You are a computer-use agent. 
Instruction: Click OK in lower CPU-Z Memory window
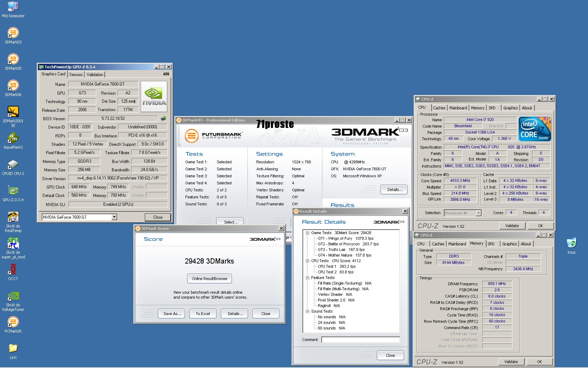539,362
